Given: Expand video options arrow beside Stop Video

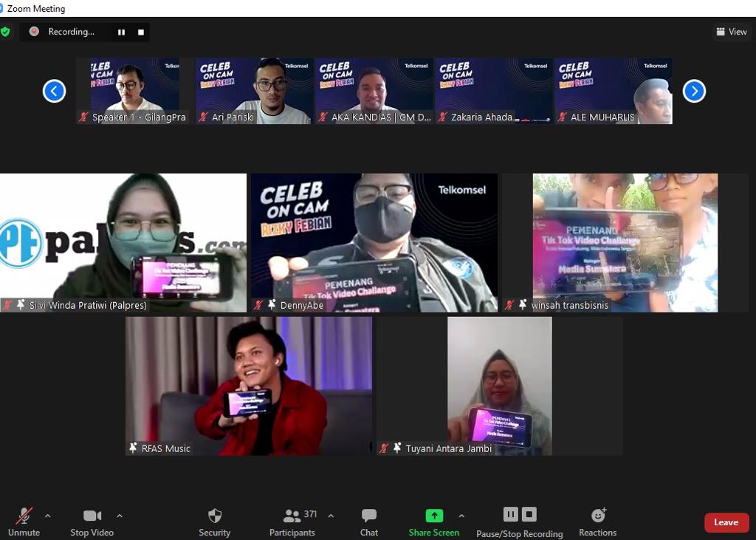Looking at the screenshot, I should [120, 516].
